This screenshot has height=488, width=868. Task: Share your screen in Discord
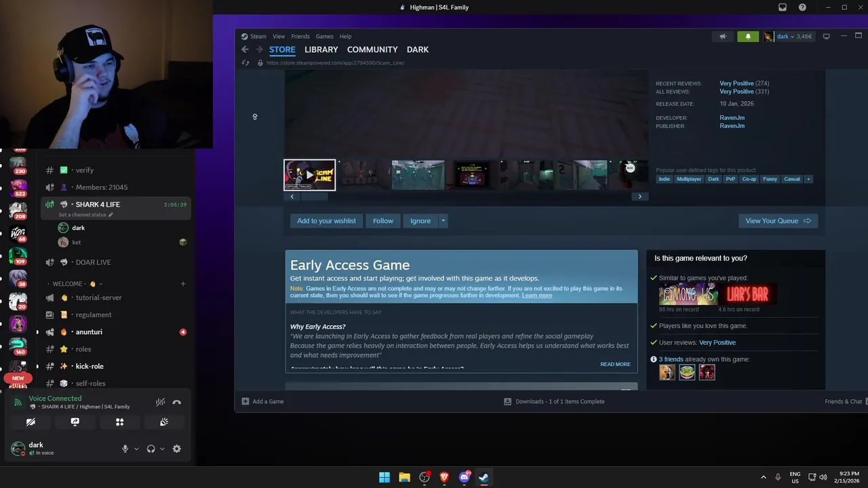point(75,422)
